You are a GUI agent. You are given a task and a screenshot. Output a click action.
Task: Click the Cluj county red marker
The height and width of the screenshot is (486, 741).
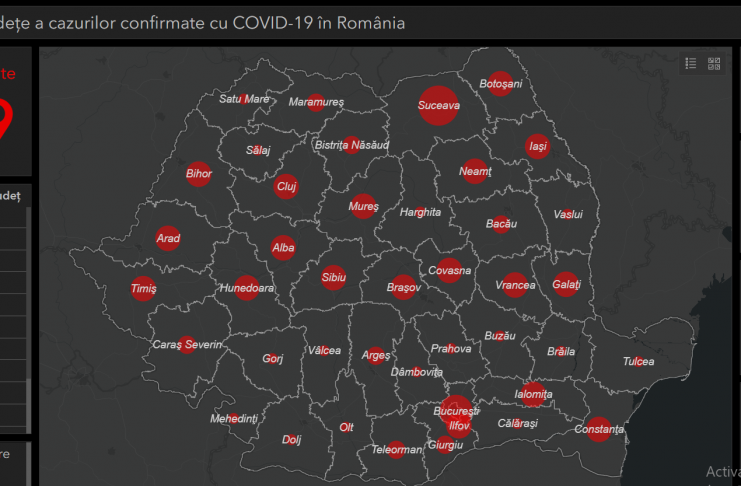pos(286,186)
